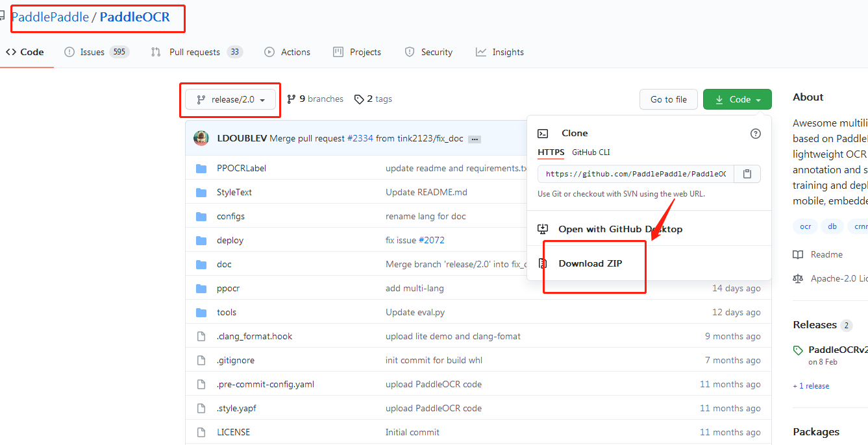Open the configs folder
868x445 pixels.
[x=230, y=216]
